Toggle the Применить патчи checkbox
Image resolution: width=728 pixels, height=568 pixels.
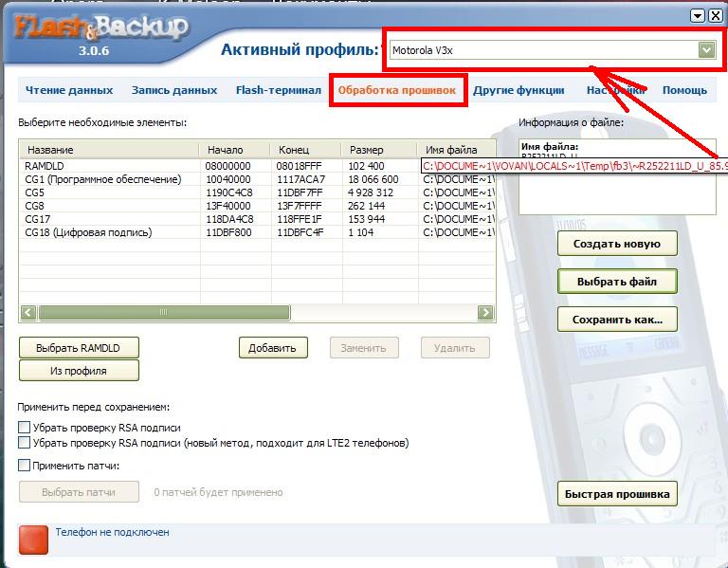pos(24,466)
